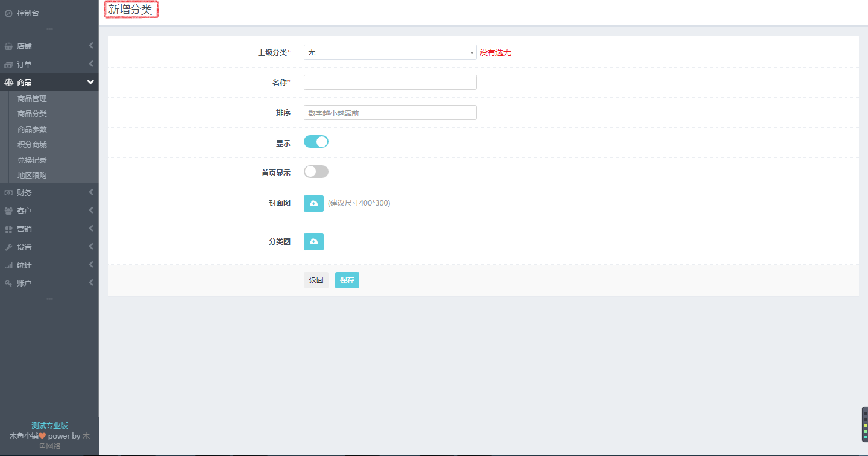Turn off the 显示 switch

point(316,142)
